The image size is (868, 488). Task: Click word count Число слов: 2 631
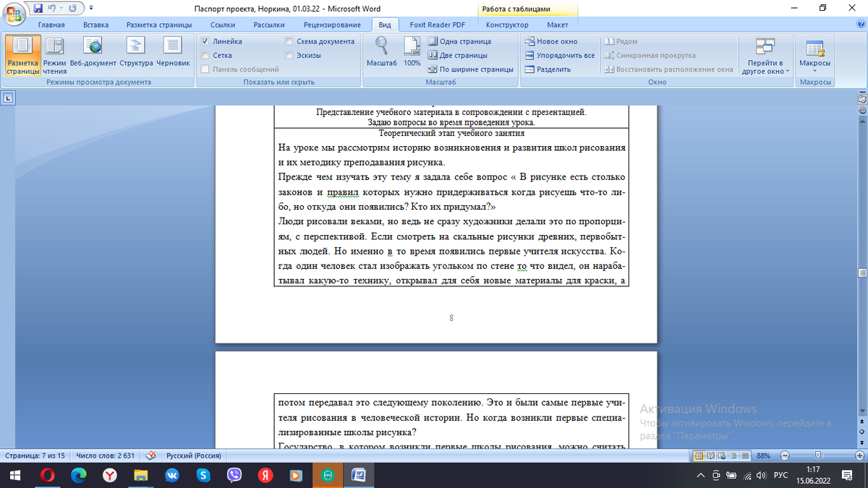[x=106, y=456]
